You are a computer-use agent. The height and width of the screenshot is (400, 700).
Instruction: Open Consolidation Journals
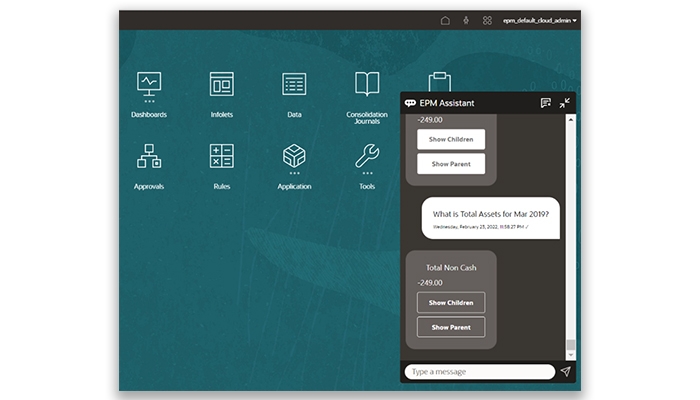367,85
